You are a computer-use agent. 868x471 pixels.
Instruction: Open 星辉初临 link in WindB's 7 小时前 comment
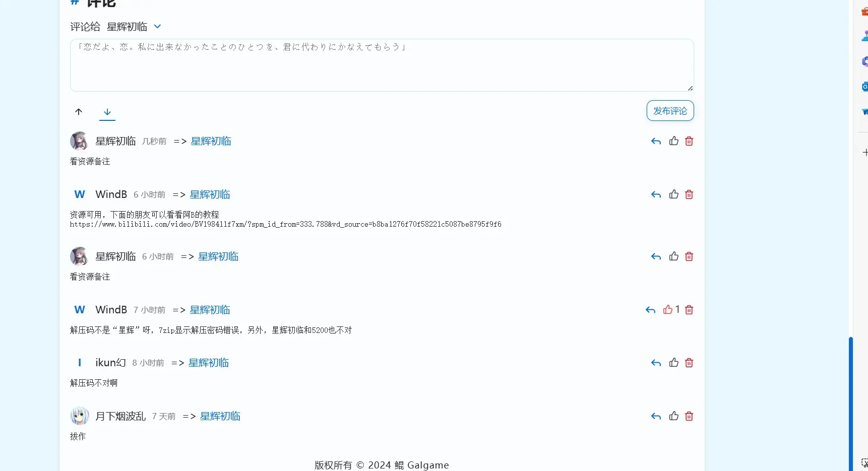210,310
